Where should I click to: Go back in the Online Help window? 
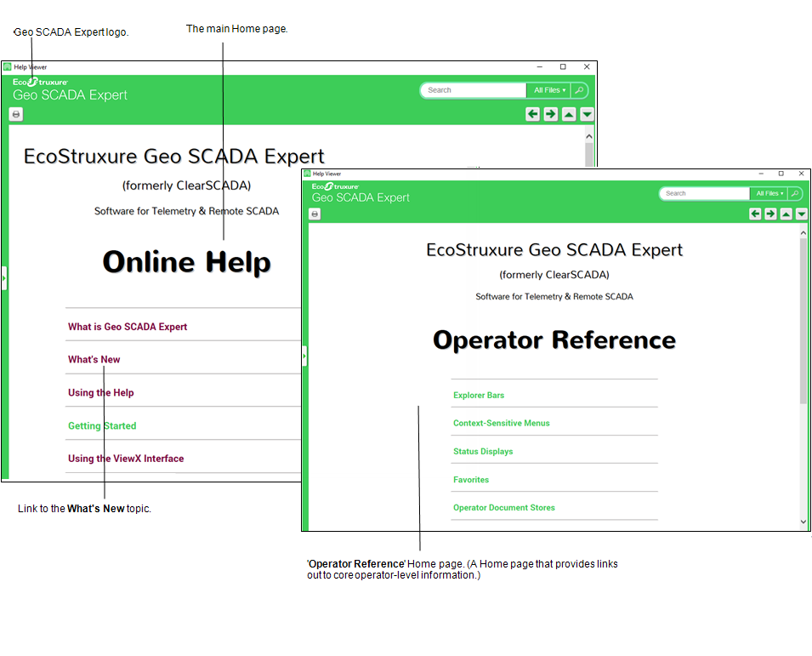point(532,114)
